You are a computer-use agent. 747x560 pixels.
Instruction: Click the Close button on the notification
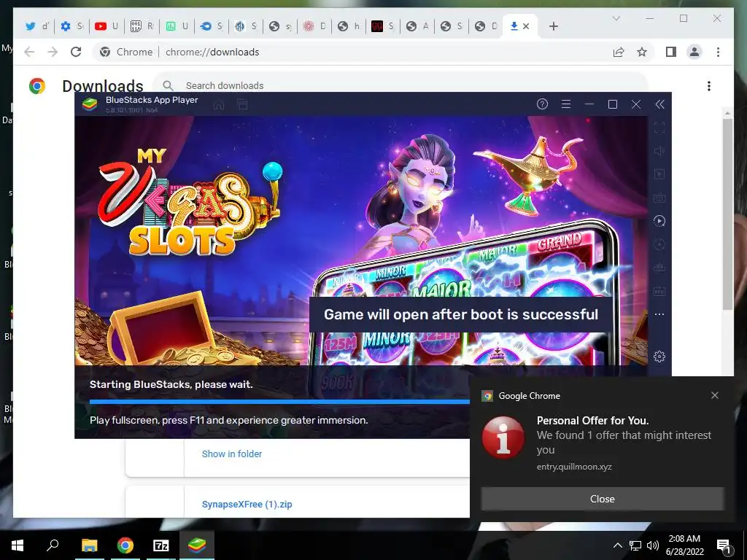602,499
